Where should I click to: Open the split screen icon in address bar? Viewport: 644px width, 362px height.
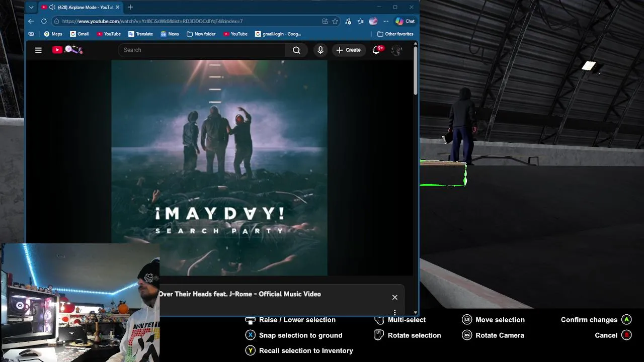325,21
